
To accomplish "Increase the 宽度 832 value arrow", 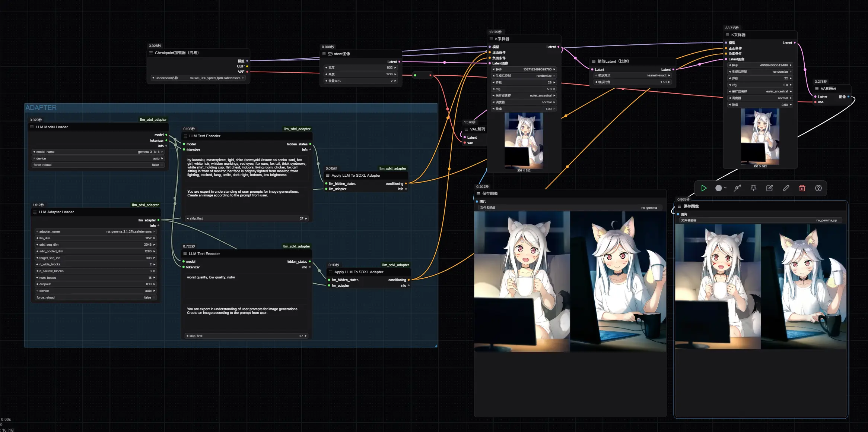I will coord(395,67).
